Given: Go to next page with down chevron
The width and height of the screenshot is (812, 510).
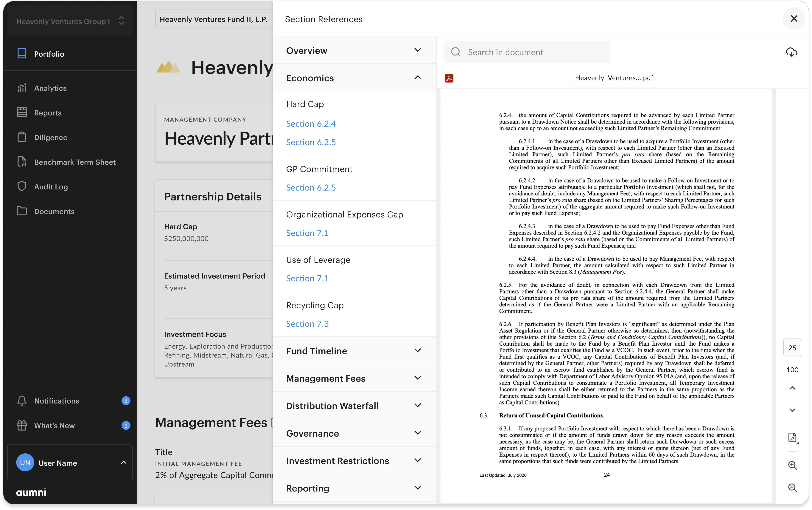Looking at the screenshot, I should (x=792, y=410).
